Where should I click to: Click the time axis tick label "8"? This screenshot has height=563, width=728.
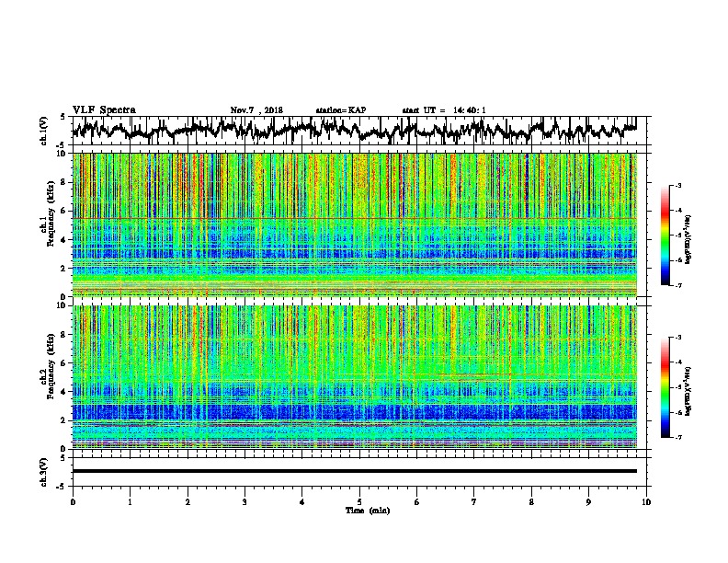coord(531,502)
